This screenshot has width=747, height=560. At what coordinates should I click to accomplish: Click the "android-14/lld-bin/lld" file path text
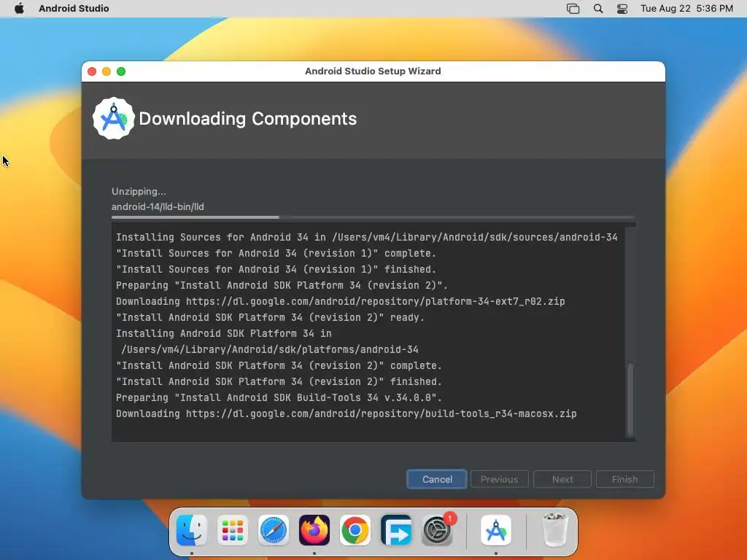coord(158,206)
